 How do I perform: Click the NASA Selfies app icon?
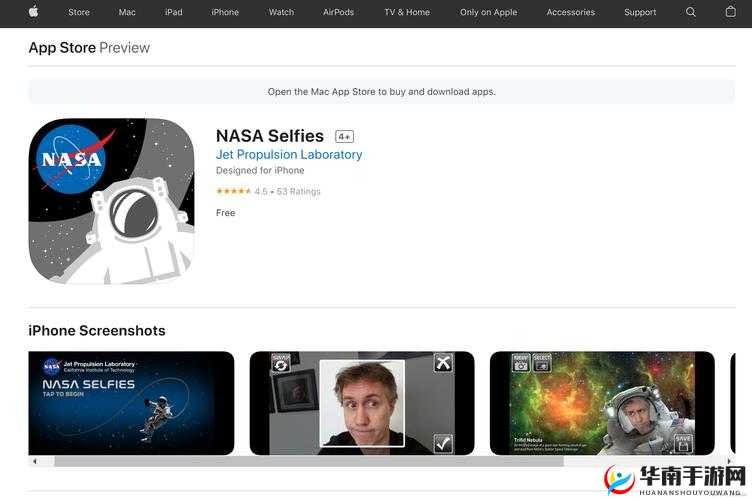[111, 201]
